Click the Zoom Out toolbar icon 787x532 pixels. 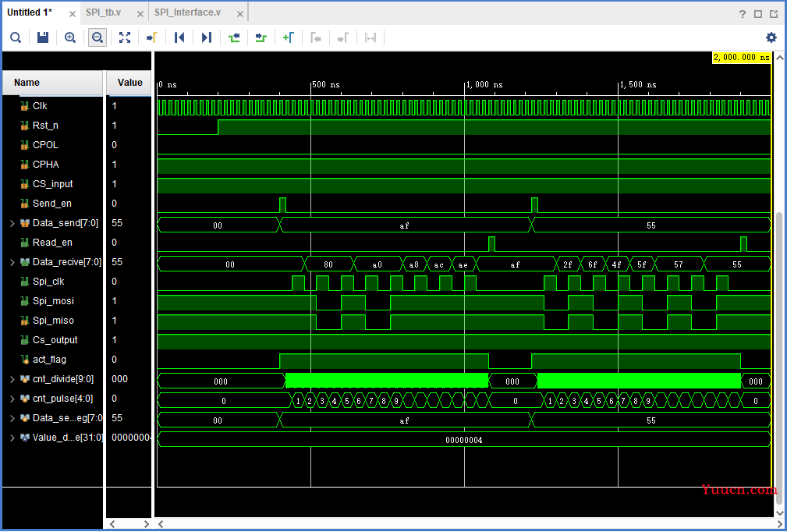pos(97,37)
